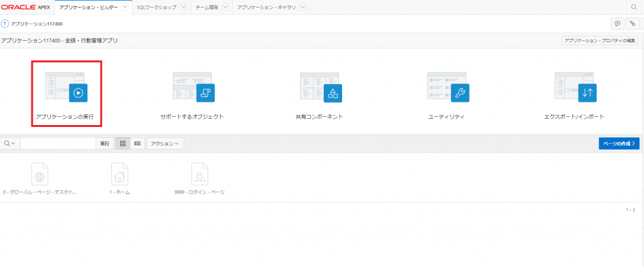Image resolution: width=644 pixels, height=267 pixels.
Task: Expand the チーム開発 dropdown arrow
Action: [x=225, y=7]
